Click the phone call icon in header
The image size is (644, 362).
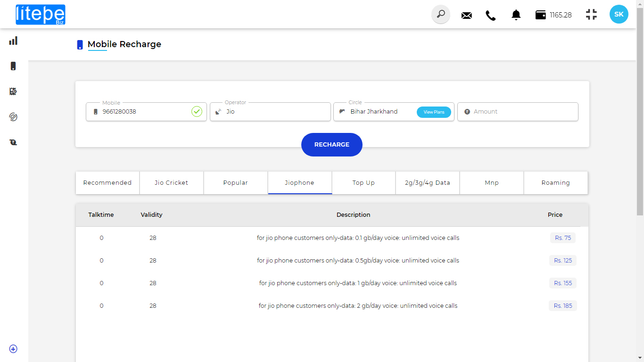(x=491, y=15)
